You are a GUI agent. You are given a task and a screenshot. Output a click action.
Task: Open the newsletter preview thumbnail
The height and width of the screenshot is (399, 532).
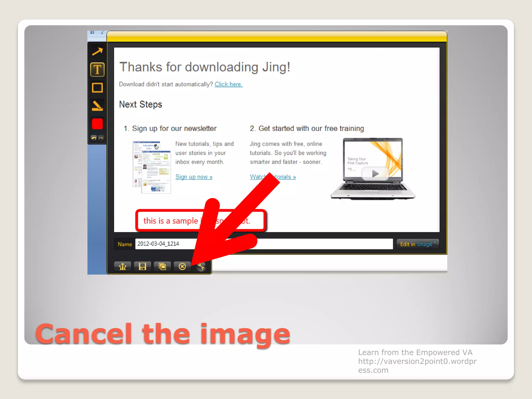[152, 167]
